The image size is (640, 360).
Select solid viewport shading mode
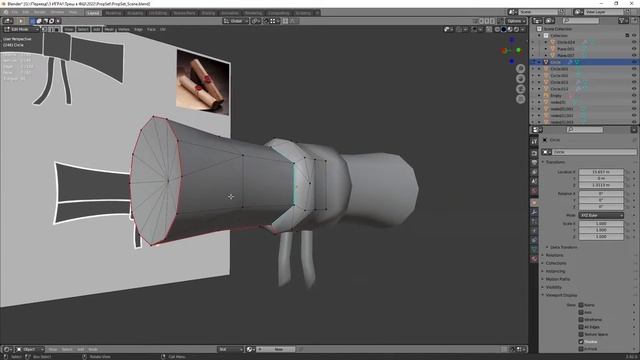coord(504,29)
